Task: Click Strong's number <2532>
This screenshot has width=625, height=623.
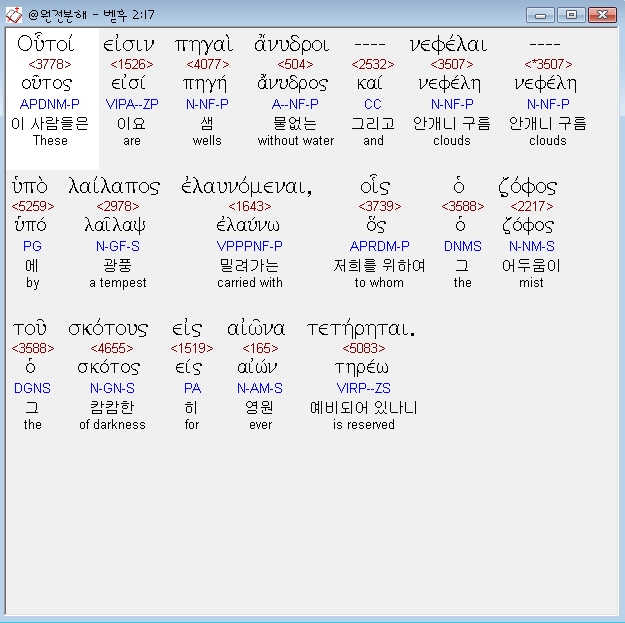Action: coord(373,64)
